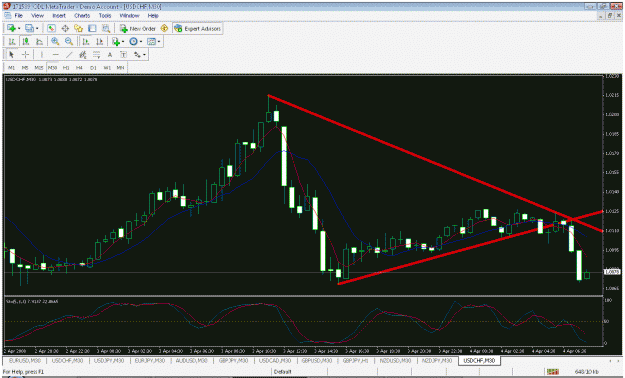
Task: Click the Templates icon
Action: pos(151,41)
